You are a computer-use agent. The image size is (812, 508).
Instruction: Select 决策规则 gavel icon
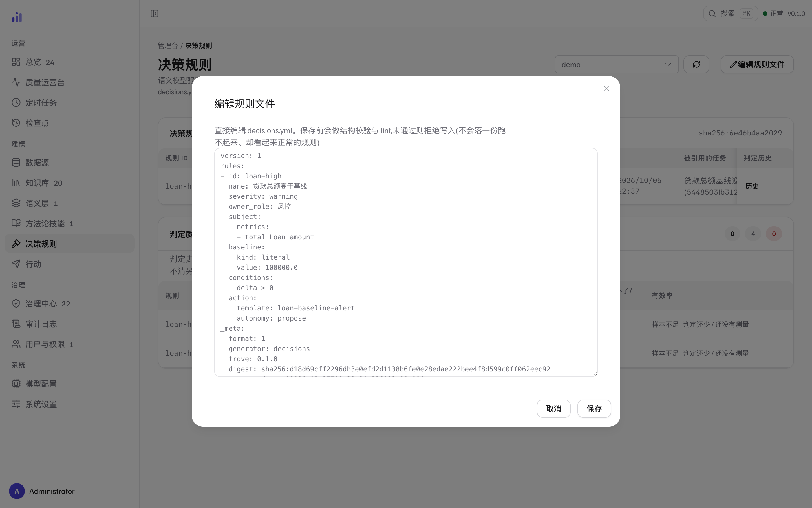point(16,244)
